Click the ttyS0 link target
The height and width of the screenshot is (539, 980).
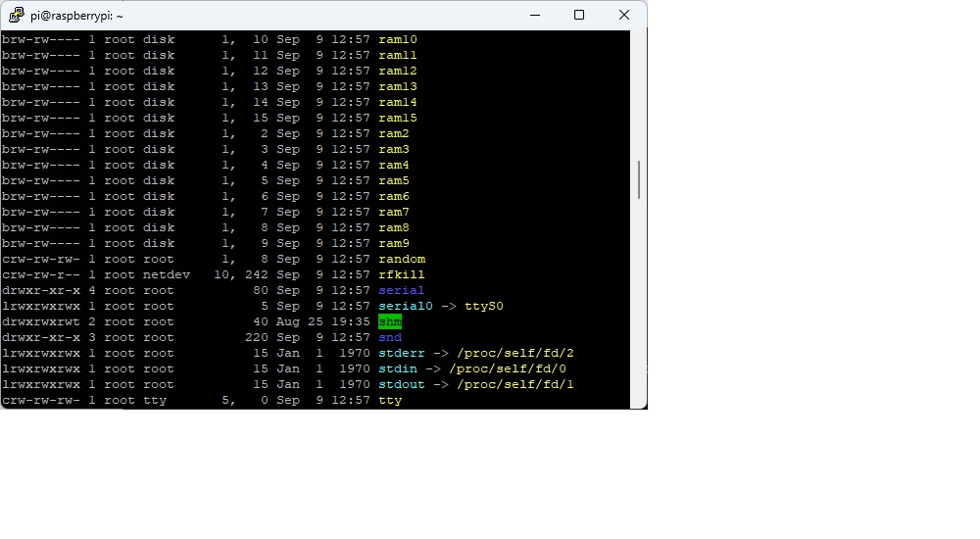484,306
